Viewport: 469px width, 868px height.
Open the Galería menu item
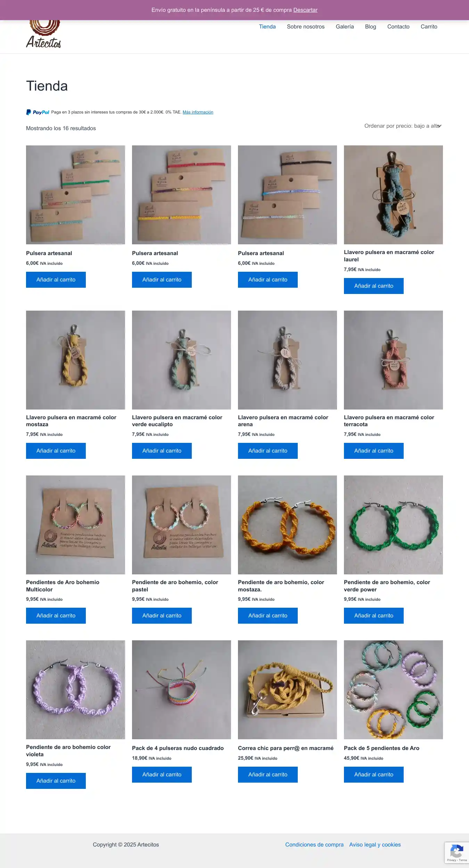pos(345,27)
